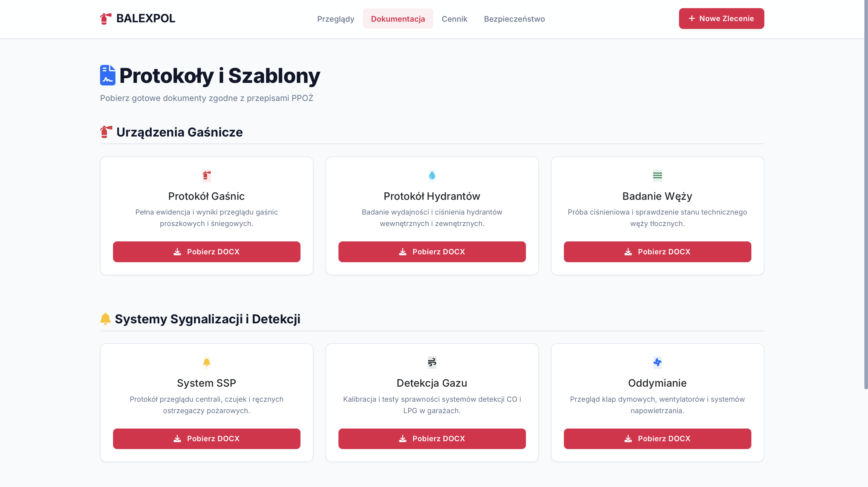This screenshot has width=868, height=487.
Task: Click the water droplet icon on Protokół Hydrantów card
Action: tap(432, 175)
